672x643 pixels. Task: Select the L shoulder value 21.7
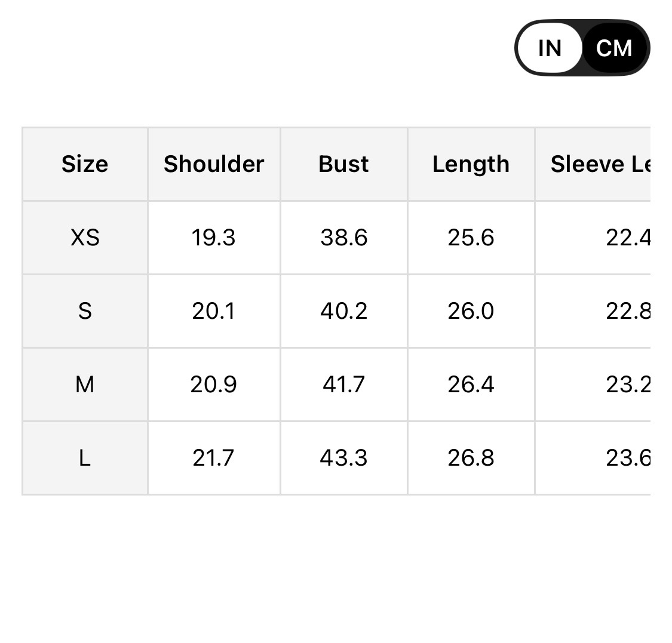[214, 458]
